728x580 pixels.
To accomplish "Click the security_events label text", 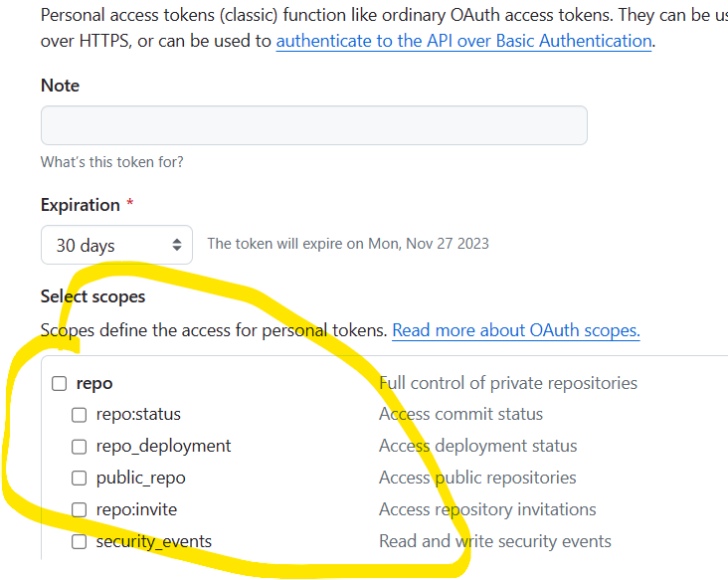I will [153, 541].
